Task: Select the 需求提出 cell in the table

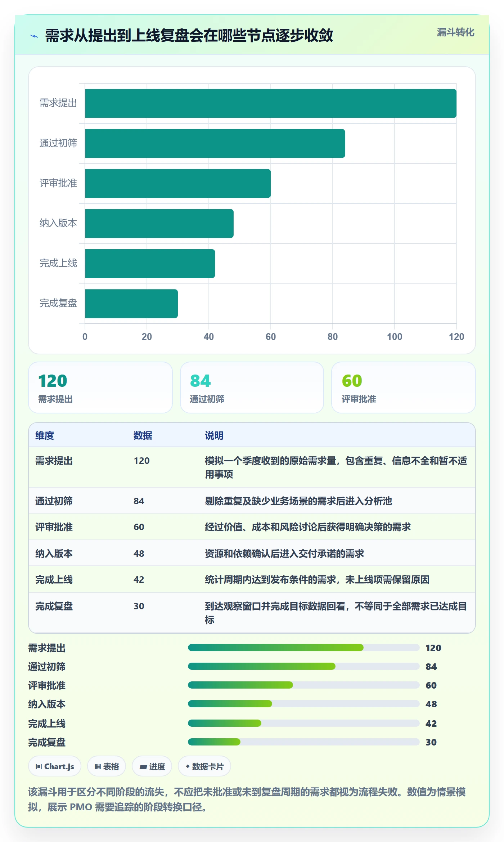Action: tap(54, 461)
